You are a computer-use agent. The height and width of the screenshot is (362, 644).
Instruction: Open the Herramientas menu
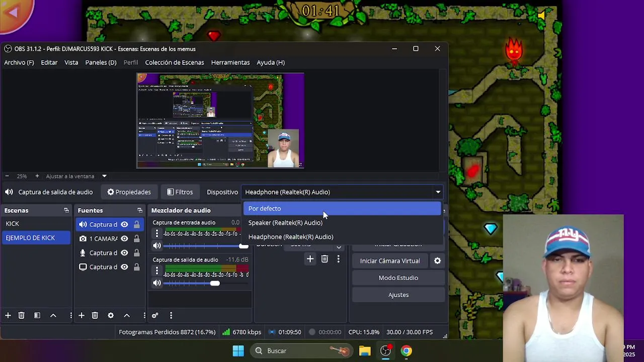tap(230, 62)
